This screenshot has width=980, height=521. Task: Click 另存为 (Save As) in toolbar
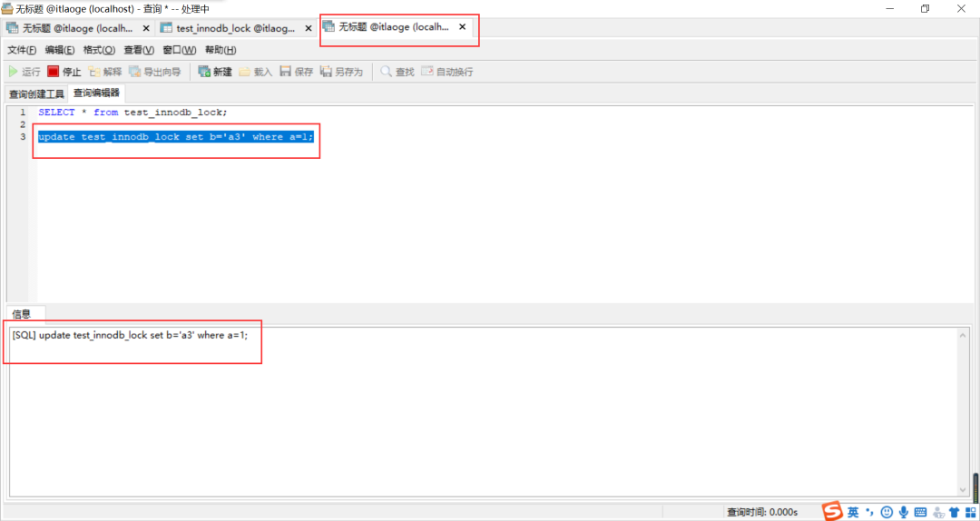[x=341, y=72]
